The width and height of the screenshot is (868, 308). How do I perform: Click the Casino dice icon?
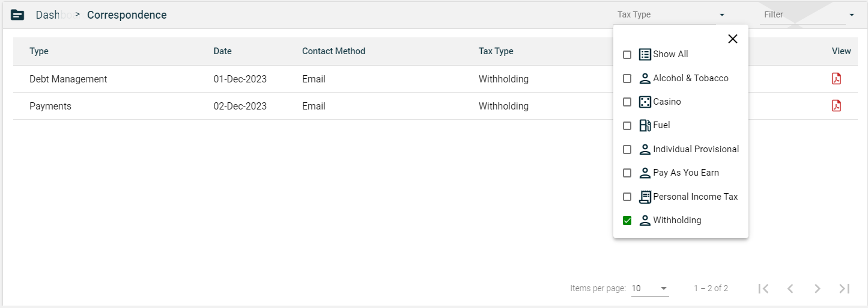(645, 102)
